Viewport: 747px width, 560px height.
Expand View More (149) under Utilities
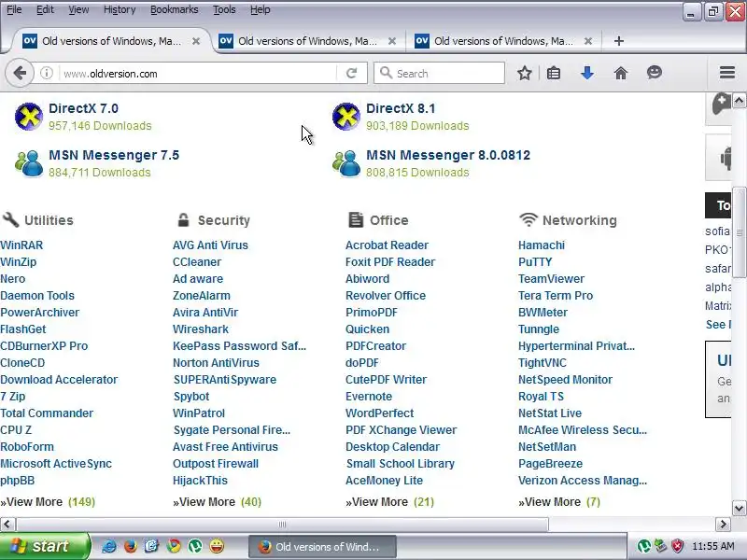coord(48,502)
